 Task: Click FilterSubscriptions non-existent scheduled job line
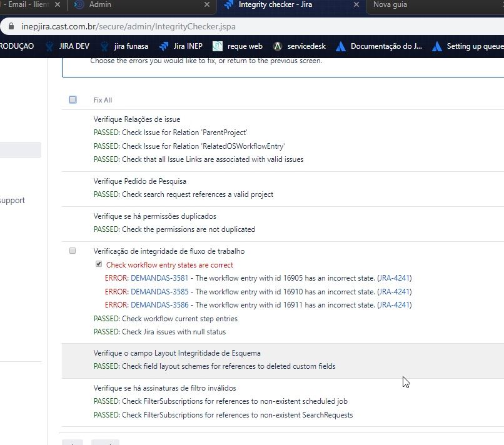(x=221, y=401)
